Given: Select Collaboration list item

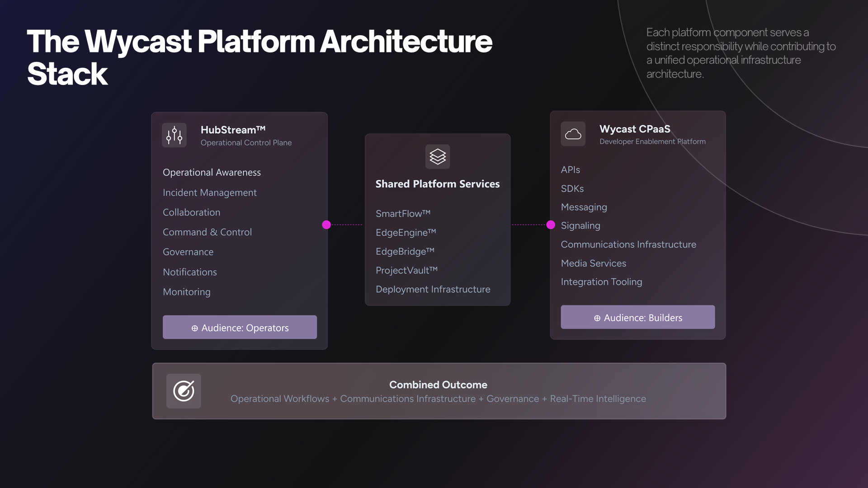Looking at the screenshot, I should pyautogui.click(x=192, y=212).
